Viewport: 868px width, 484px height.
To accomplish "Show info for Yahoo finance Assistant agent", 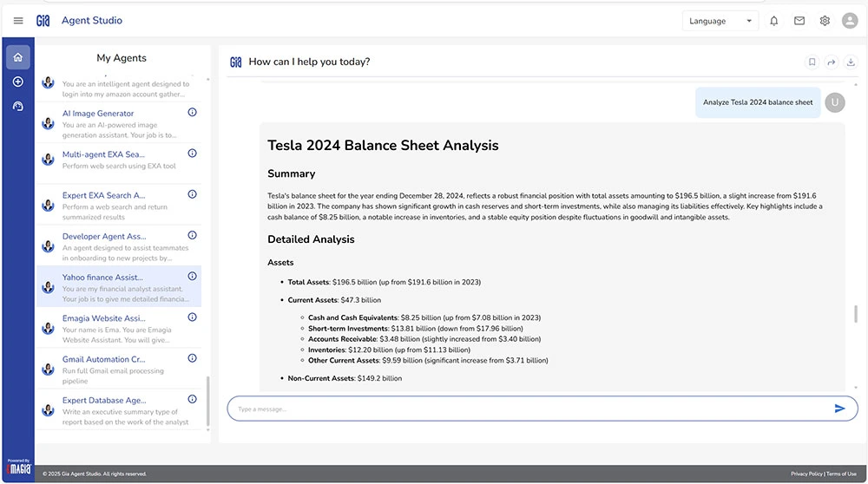I will (x=192, y=277).
